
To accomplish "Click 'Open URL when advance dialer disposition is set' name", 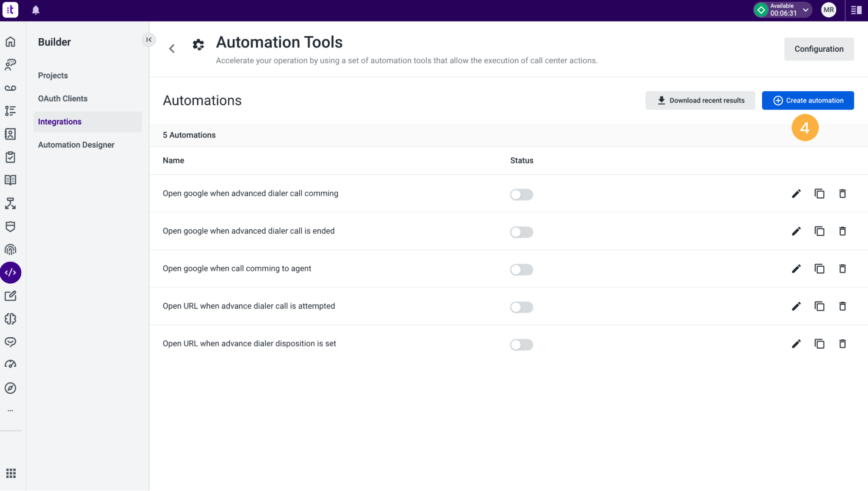I will click(249, 344).
